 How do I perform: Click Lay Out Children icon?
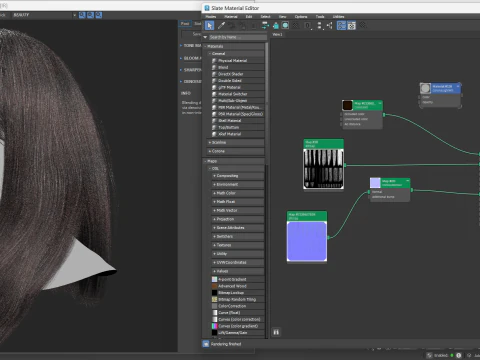329,25
